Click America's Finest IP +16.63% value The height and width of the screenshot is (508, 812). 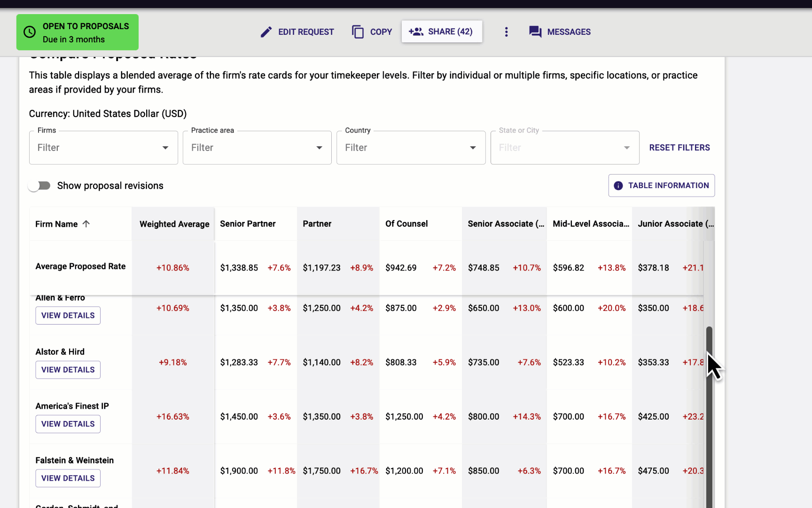(x=173, y=417)
